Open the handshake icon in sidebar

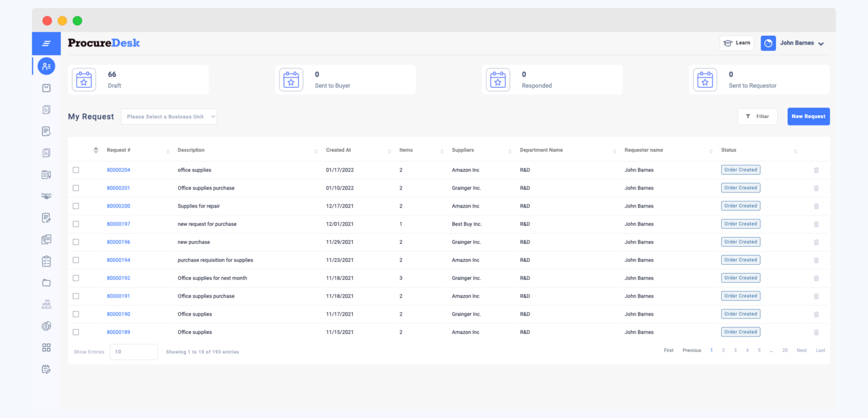tap(46, 196)
